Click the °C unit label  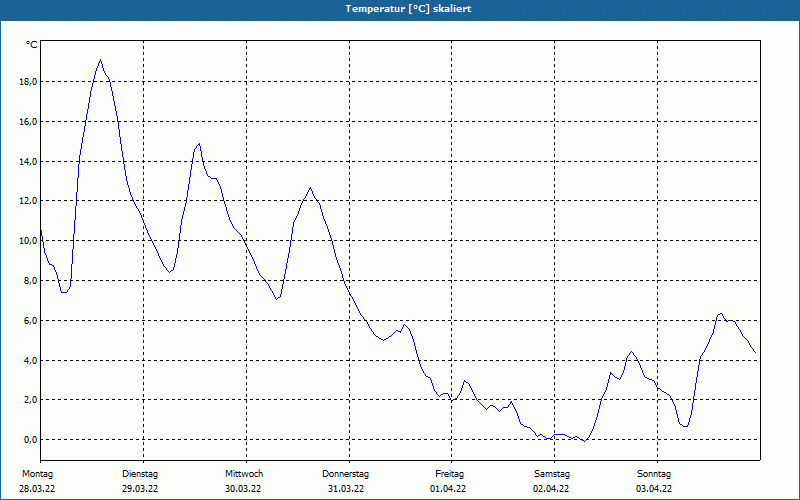coord(32,45)
